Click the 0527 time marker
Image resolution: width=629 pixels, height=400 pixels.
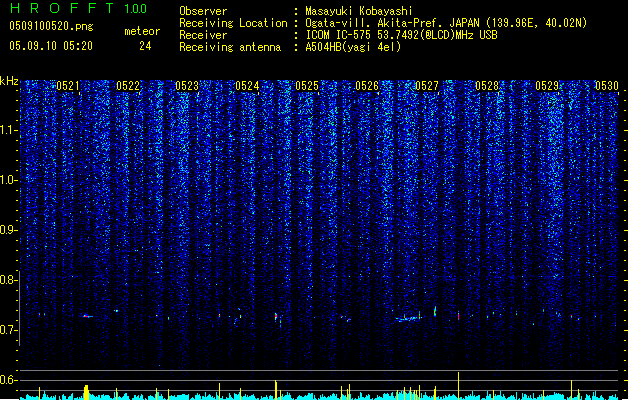(x=427, y=86)
